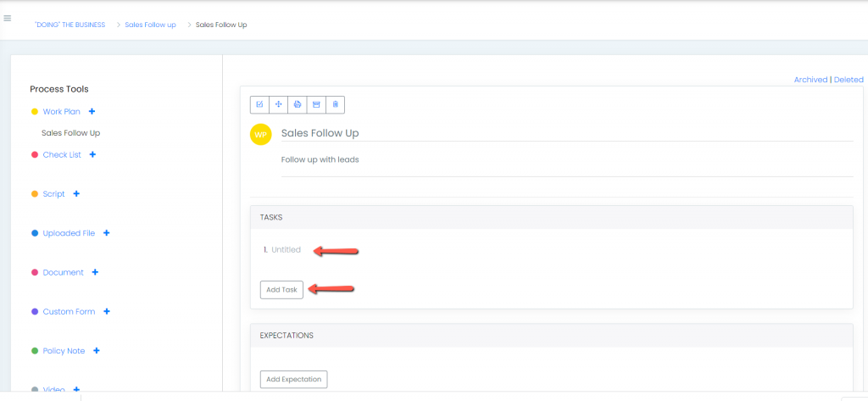Open the Script tool link

53,194
